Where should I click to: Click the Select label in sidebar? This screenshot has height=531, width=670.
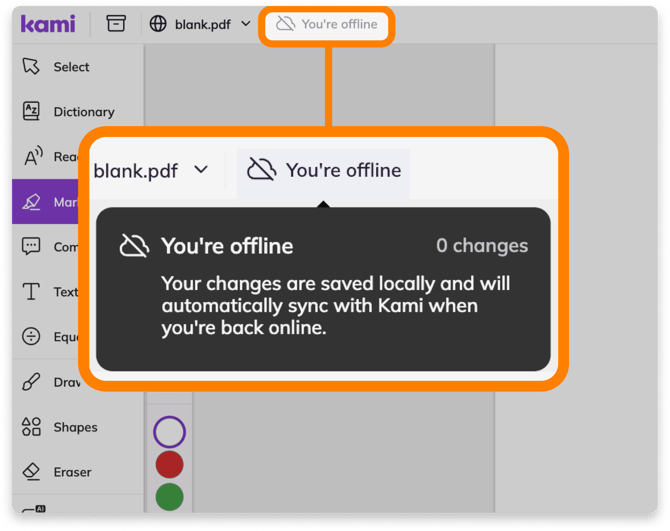coord(71,67)
